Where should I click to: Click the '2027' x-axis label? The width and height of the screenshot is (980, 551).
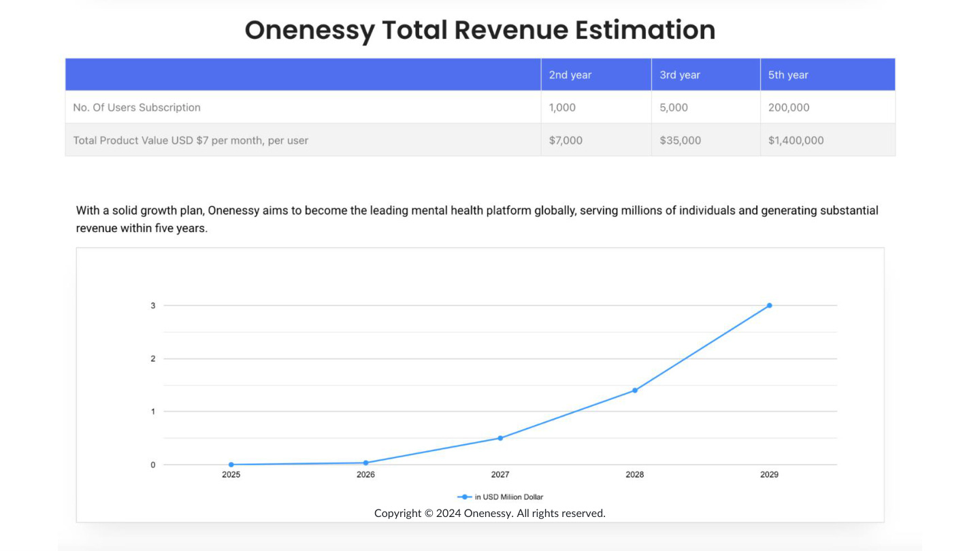tap(500, 475)
